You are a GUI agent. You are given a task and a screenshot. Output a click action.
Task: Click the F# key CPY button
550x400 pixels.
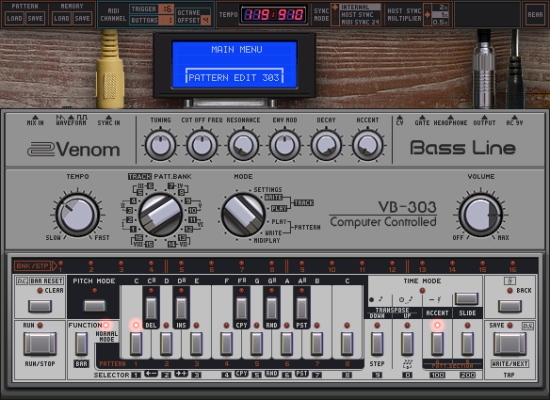click(241, 308)
